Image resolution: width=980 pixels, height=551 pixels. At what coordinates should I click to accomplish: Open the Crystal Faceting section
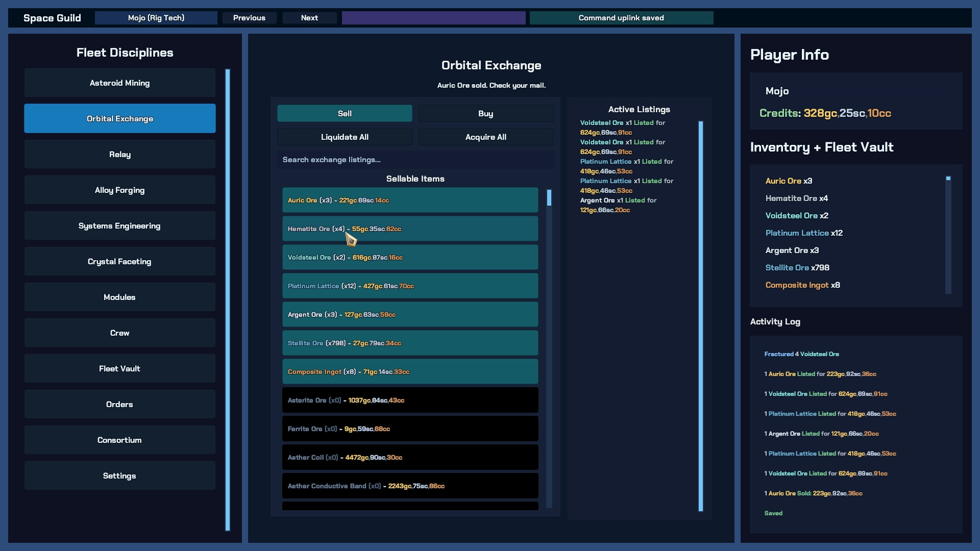(119, 261)
